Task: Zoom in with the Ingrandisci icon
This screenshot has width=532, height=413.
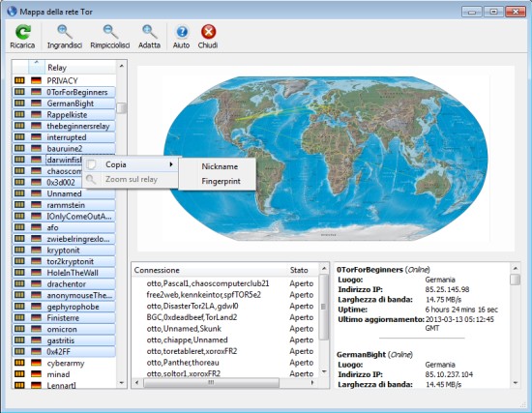Action: point(65,32)
